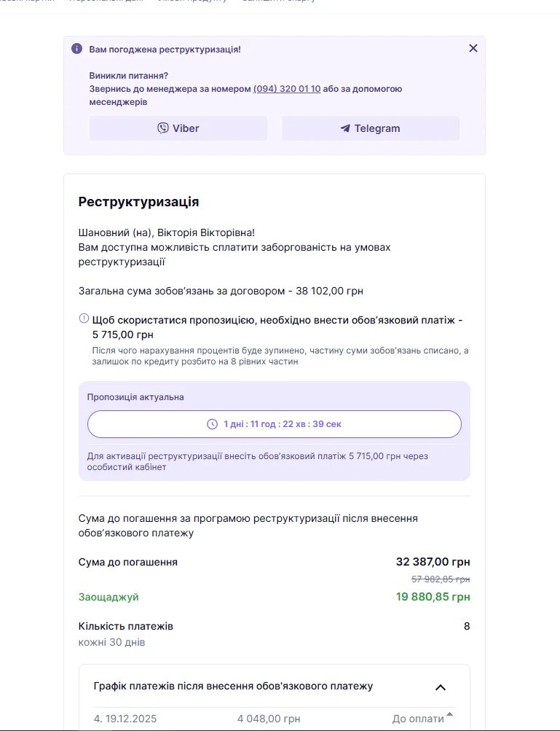Click the Viber logo icon

[163, 128]
